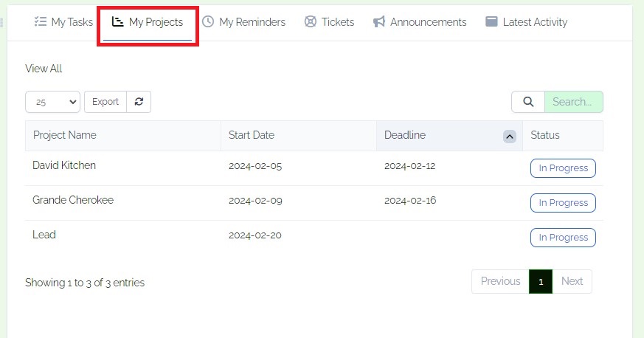Click the Previous page button
The height and width of the screenshot is (338, 644).
[500, 281]
